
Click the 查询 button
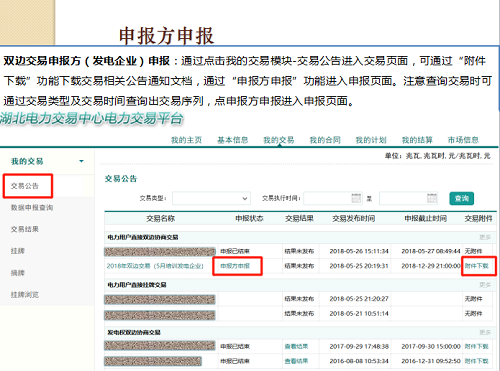[461, 198]
